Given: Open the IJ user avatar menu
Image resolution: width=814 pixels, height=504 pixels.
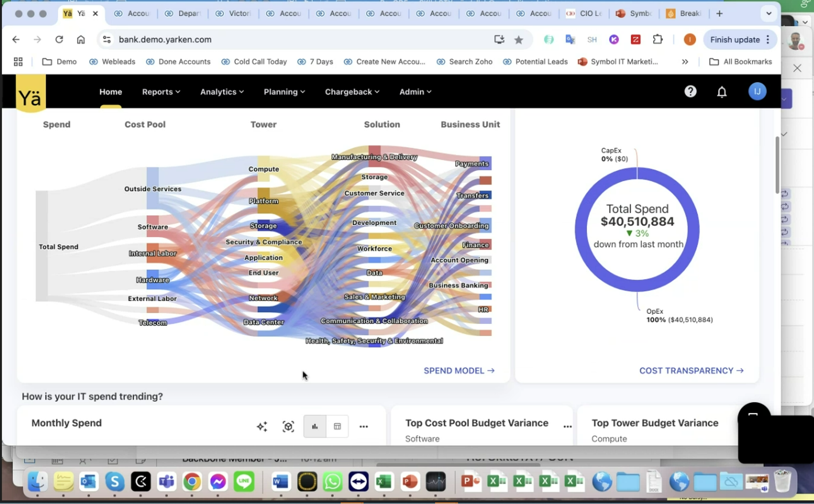Looking at the screenshot, I should [x=757, y=91].
